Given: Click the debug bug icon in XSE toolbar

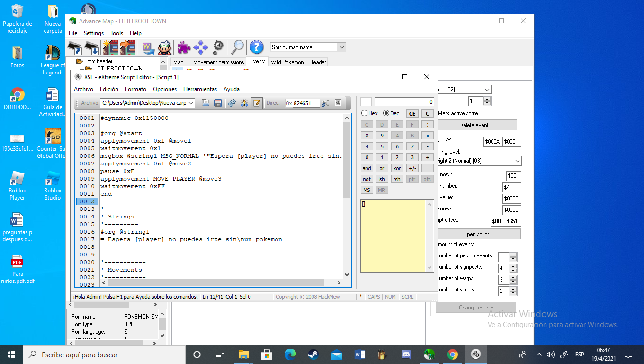Looking at the screenshot, I should (244, 103).
